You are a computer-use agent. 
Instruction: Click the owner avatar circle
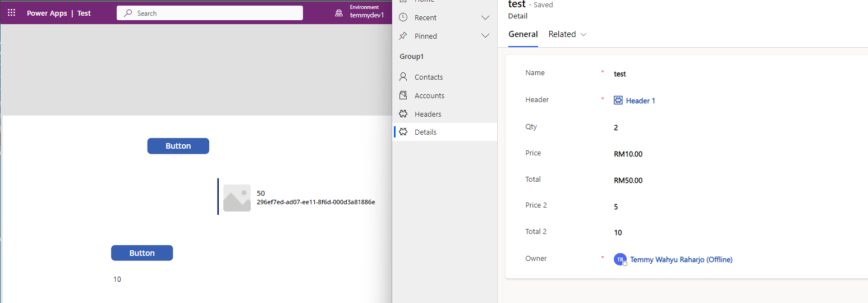620,259
